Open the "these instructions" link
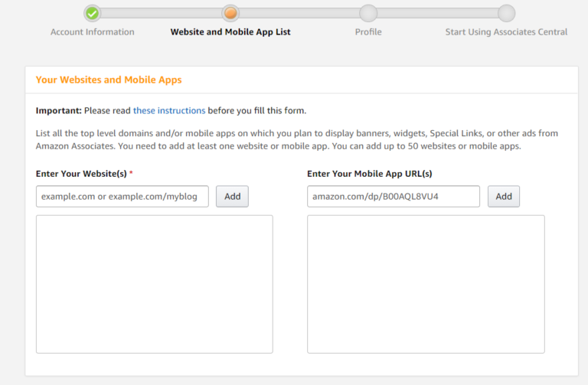This screenshot has height=385, width=588. point(169,110)
